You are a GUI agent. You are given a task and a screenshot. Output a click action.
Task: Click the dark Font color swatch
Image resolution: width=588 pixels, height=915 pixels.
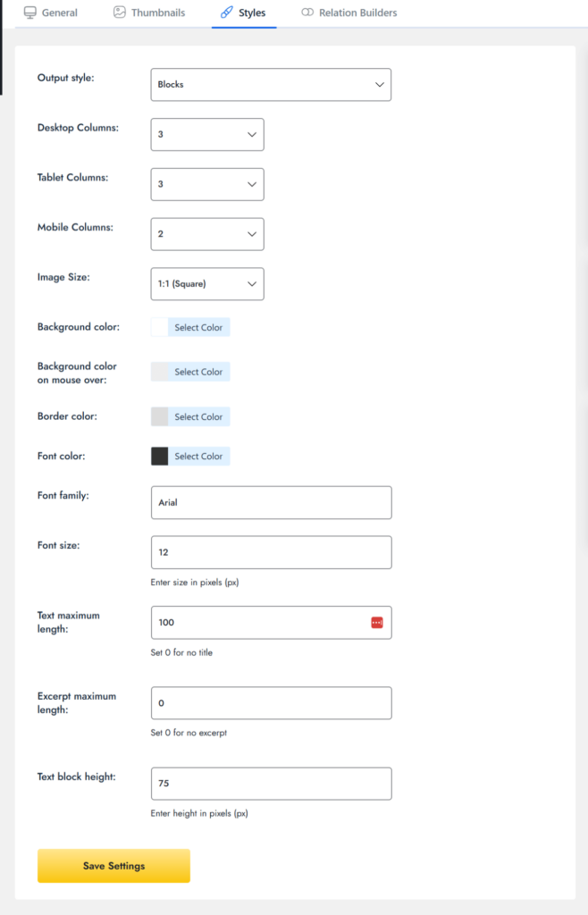(x=158, y=456)
